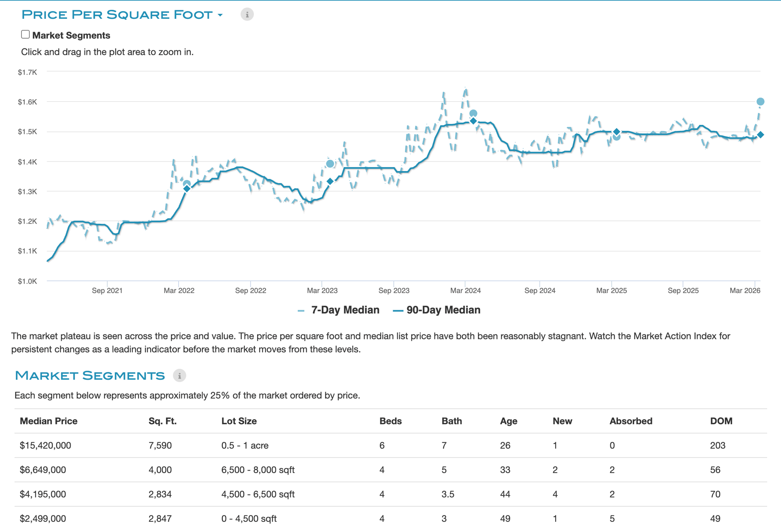Click the Mar 2024 circle data marker
This screenshot has height=532, width=781.
tap(473, 113)
